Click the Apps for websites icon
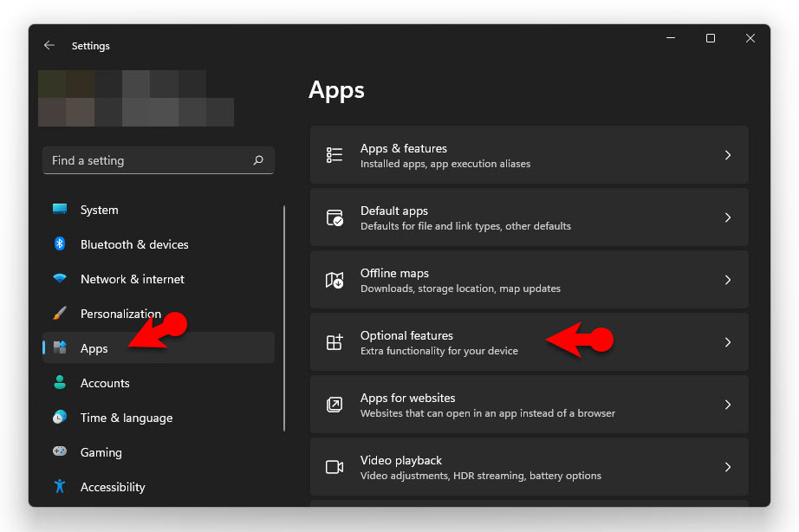 point(335,404)
